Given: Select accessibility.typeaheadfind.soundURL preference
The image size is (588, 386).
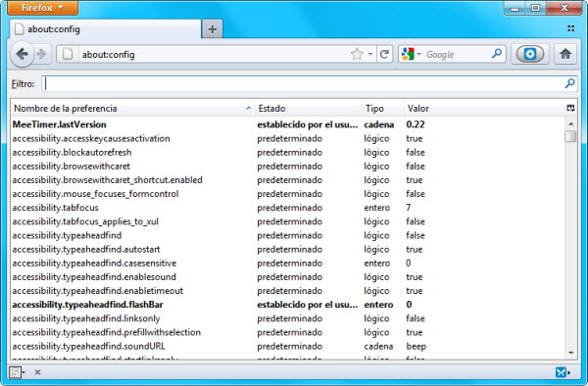Looking at the screenshot, I should click(287, 346).
